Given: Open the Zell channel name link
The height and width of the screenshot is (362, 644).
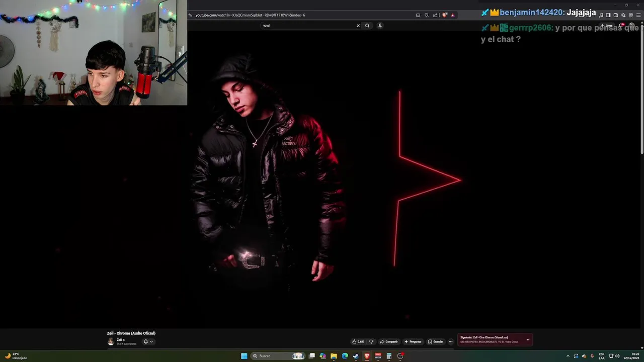Looking at the screenshot, I should (120, 340).
